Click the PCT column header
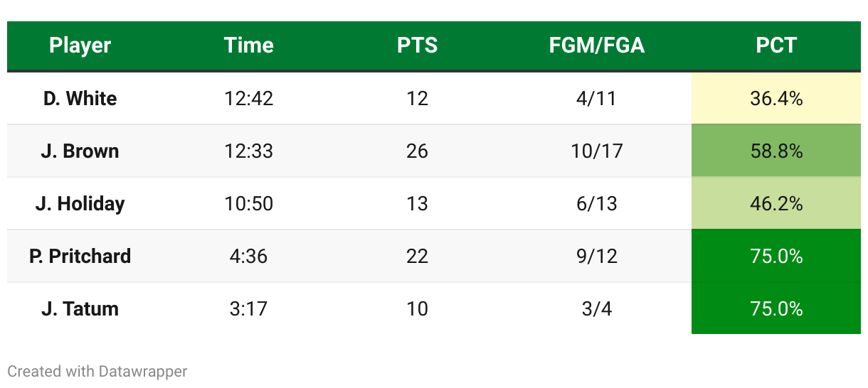The image size is (868, 388). [x=776, y=45]
